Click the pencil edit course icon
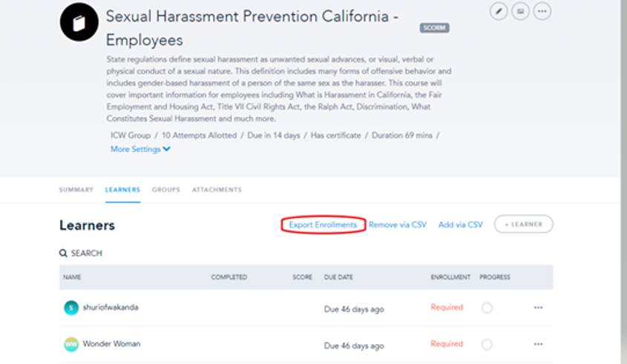 (x=499, y=11)
